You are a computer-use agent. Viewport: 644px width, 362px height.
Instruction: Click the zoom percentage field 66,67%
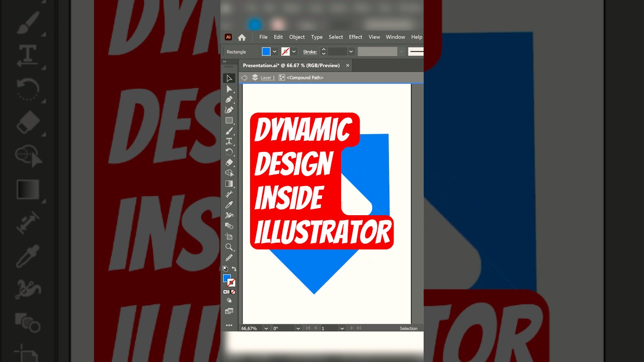pos(252,328)
